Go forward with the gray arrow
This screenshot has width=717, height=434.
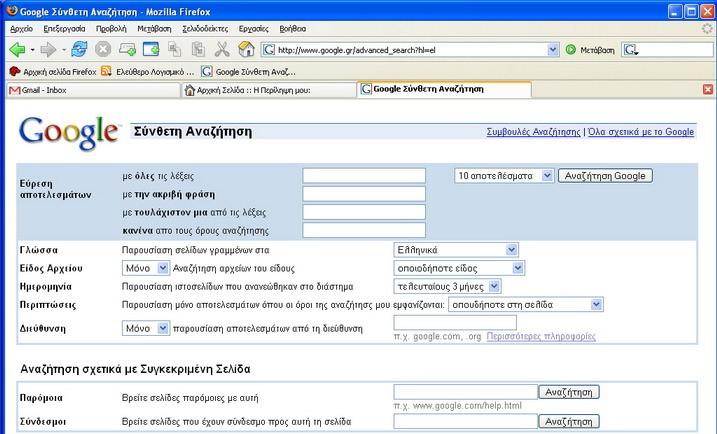pos(48,49)
